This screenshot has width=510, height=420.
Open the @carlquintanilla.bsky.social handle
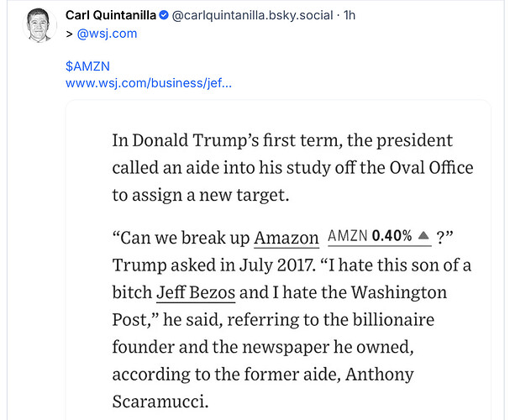[x=252, y=15]
